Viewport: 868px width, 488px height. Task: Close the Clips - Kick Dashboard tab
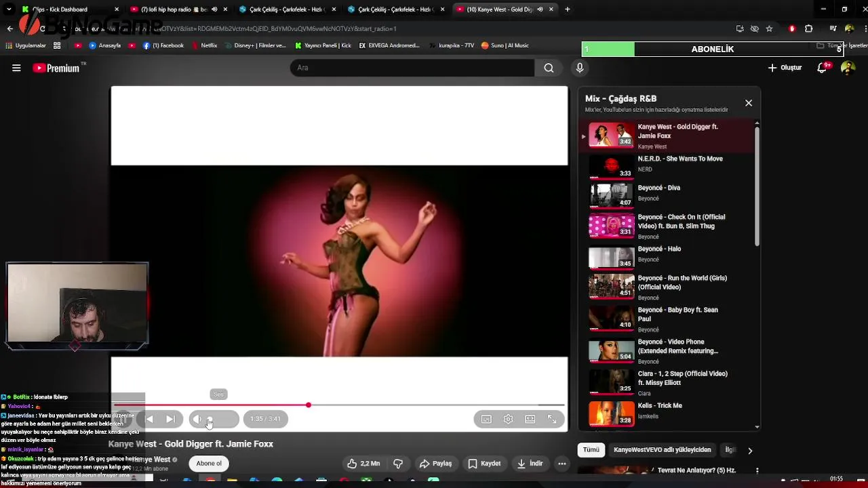tap(117, 9)
